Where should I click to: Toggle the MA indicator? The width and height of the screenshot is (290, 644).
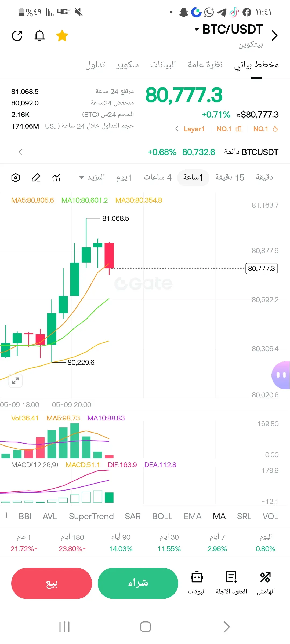(219, 517)
